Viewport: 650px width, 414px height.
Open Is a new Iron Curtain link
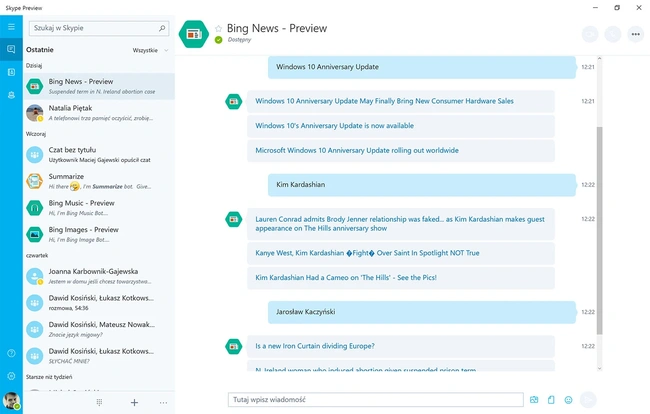point(315,346)
